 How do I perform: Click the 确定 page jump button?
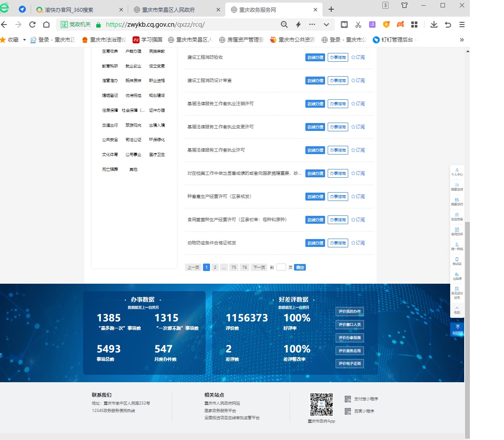point(300,267)
